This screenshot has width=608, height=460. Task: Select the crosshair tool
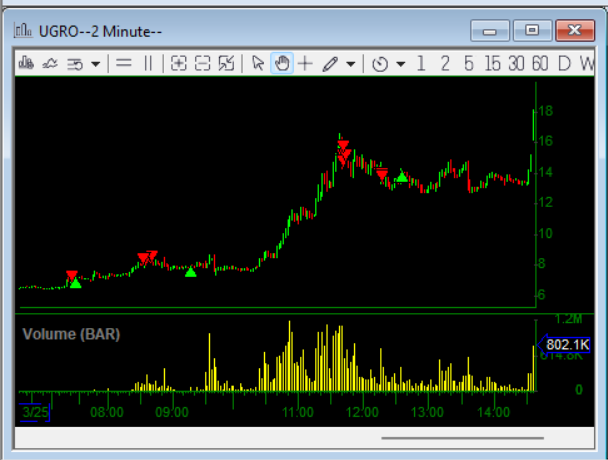[x=305, y=63]
